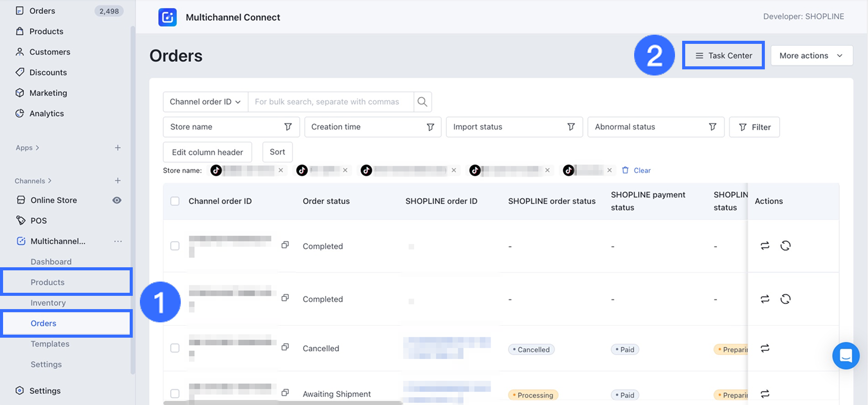Click refresh icon in second order row

(785, 299)
